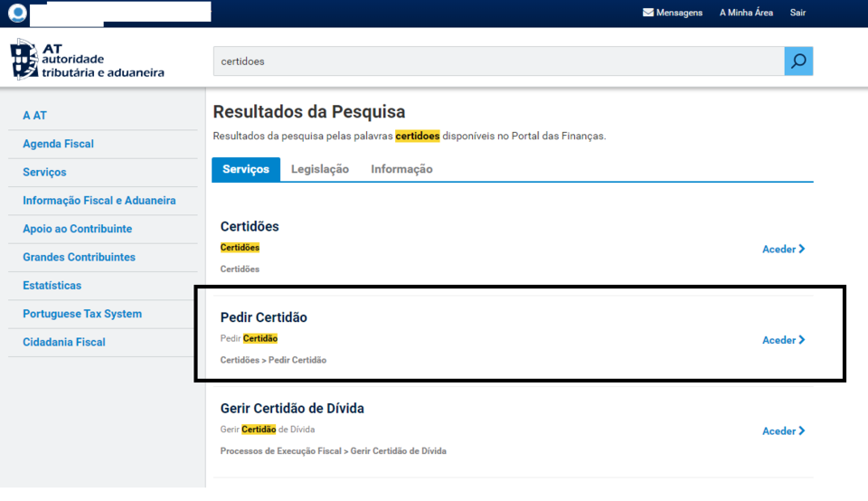Open Mensagens envelope icon in header
Image resolution: width=868 pixels, height=501 pixels.
coord(648,13)
